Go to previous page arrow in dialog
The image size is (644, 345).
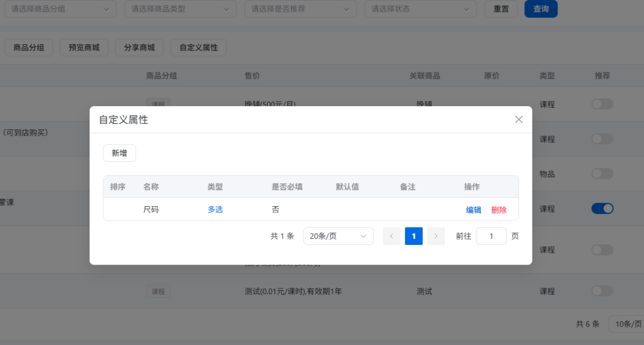click(x=391, y=236)
